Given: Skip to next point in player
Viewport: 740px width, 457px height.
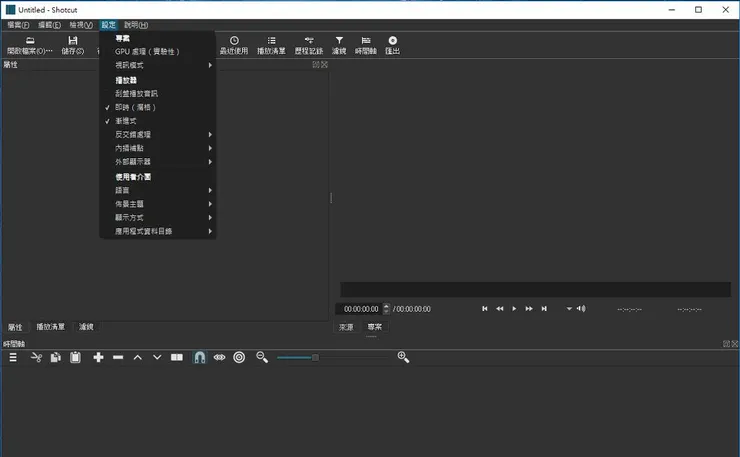Looking at the screenshot, I should pyautogui.click(x=544, y=309).
